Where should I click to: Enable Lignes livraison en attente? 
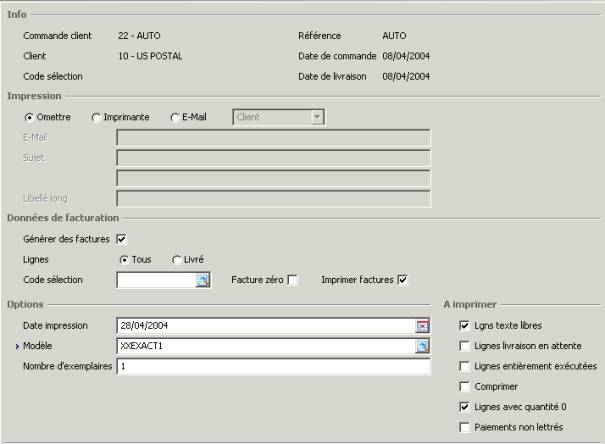464,346
